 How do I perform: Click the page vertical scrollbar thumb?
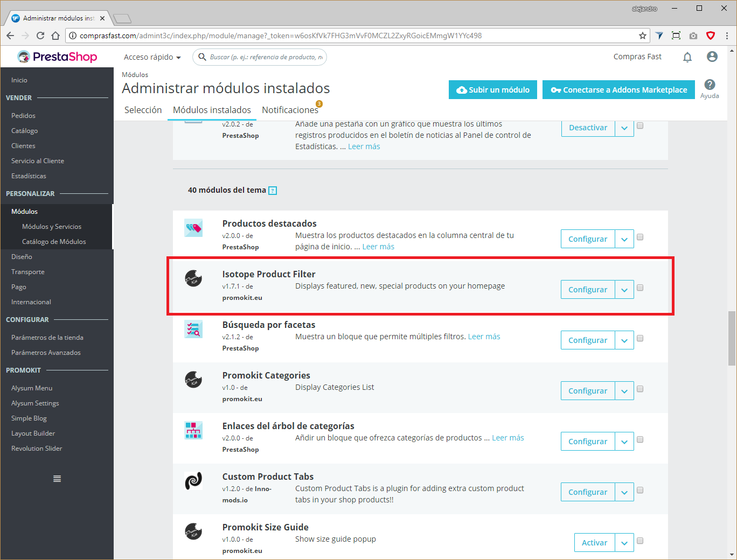click(x=732, y=338)
